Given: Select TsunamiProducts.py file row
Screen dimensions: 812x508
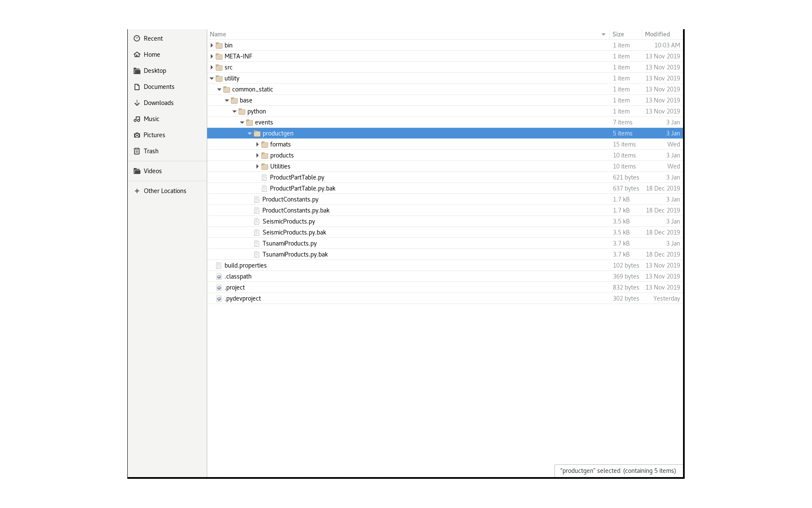Looking at the screenshot, I should 289,243.
